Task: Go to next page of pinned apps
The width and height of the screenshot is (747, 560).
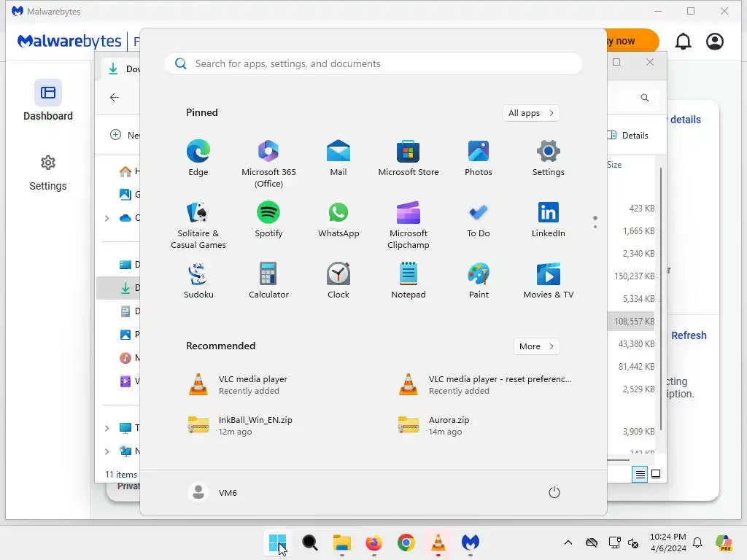Action: click(x=595, y=227)
